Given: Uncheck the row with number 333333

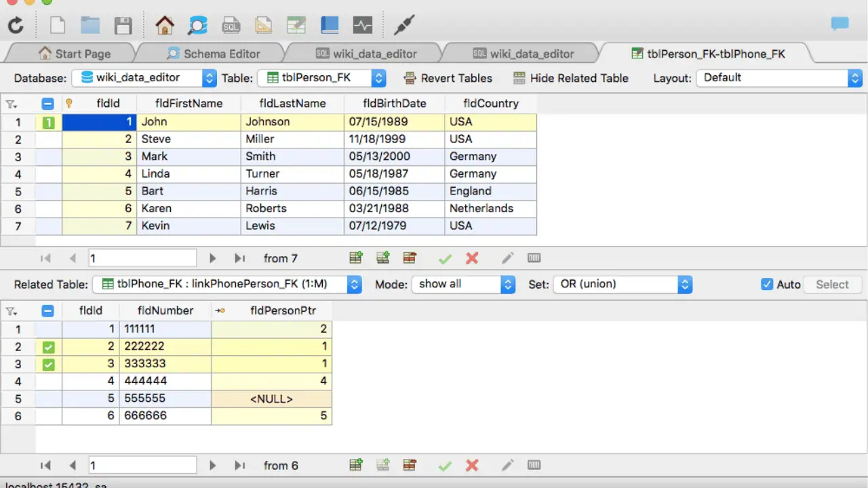Looking at the screenshot, I should point(48,365).
